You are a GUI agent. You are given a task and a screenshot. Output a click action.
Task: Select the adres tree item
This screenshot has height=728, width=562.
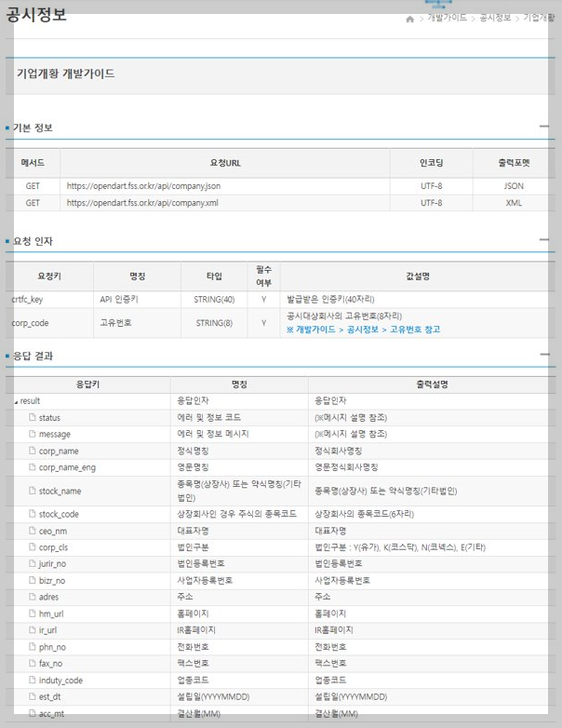(48, 597)
